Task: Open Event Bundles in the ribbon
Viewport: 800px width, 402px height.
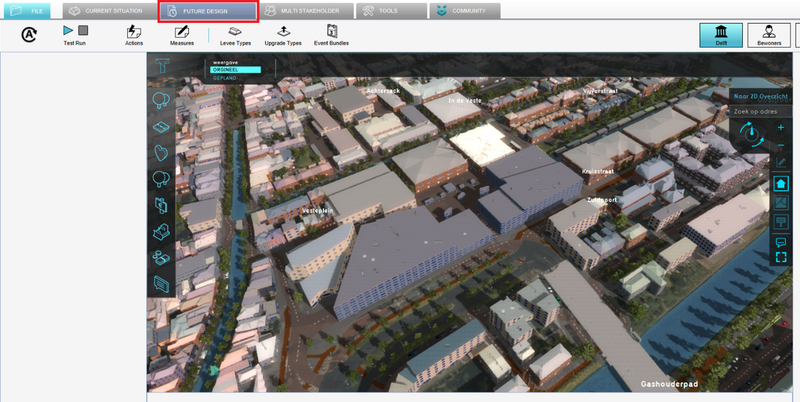Action: (331, 36)
